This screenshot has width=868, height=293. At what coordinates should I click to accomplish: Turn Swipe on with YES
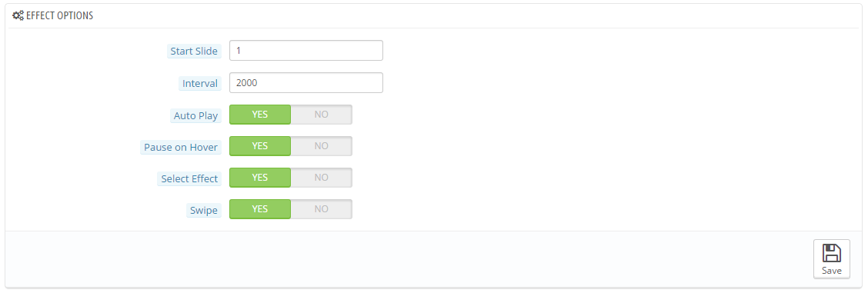(260, 209)
